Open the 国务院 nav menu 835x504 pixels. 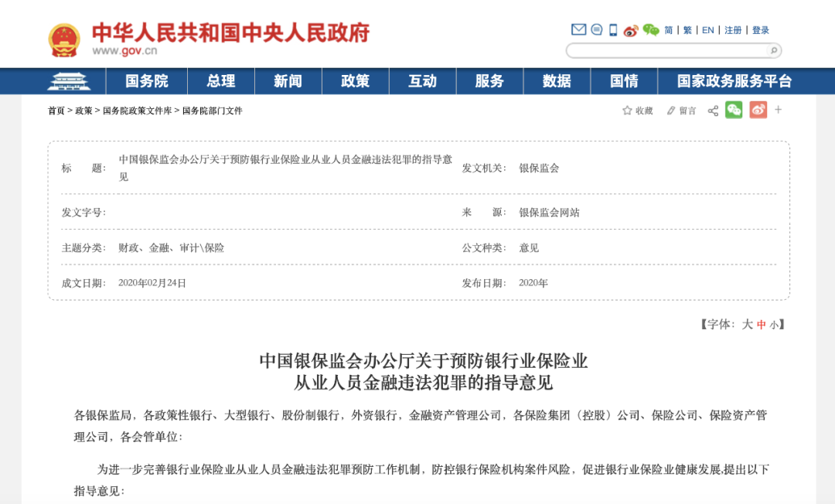pyautogui.click(x=146, y=81)
